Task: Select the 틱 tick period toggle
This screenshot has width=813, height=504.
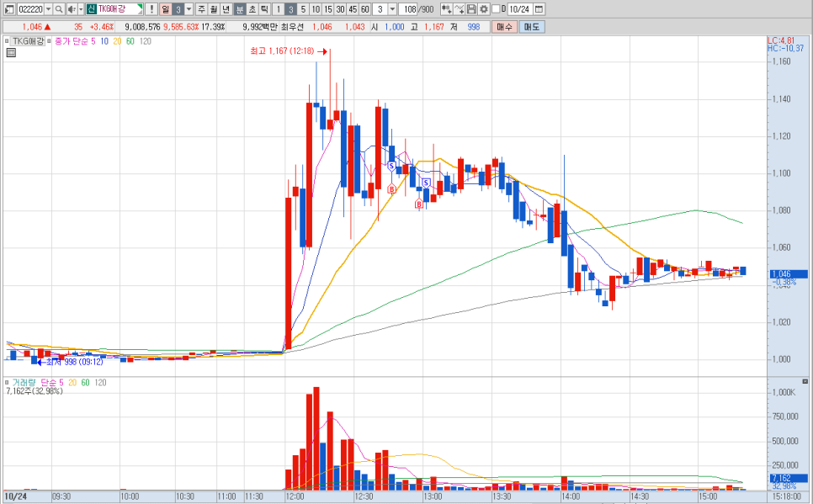Action: tap(264, 9)
